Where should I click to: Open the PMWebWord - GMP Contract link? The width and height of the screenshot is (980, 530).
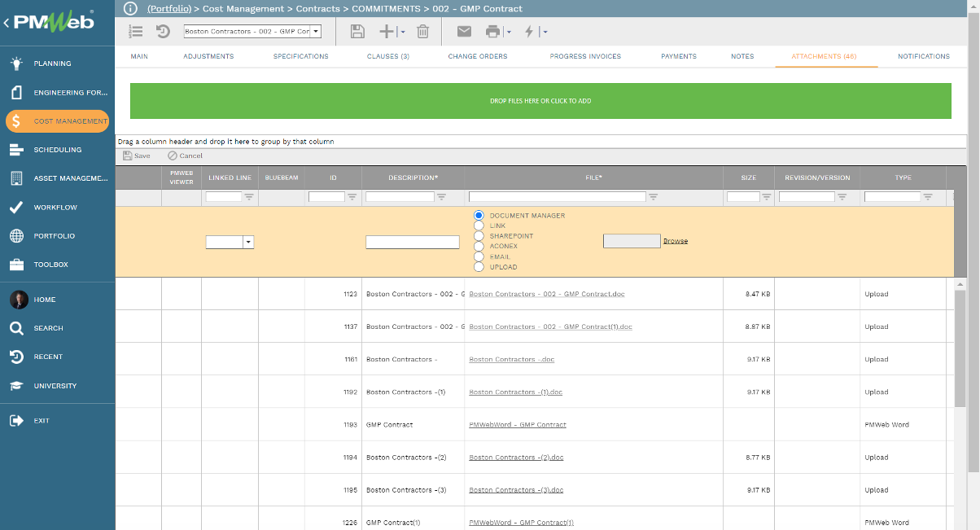coord(518,425)
